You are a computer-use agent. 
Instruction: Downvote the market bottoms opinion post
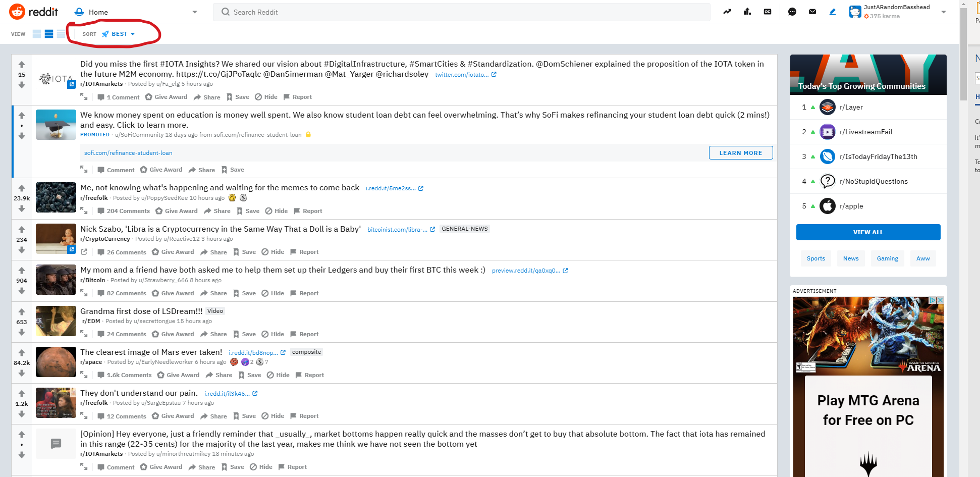pos(22,455)
